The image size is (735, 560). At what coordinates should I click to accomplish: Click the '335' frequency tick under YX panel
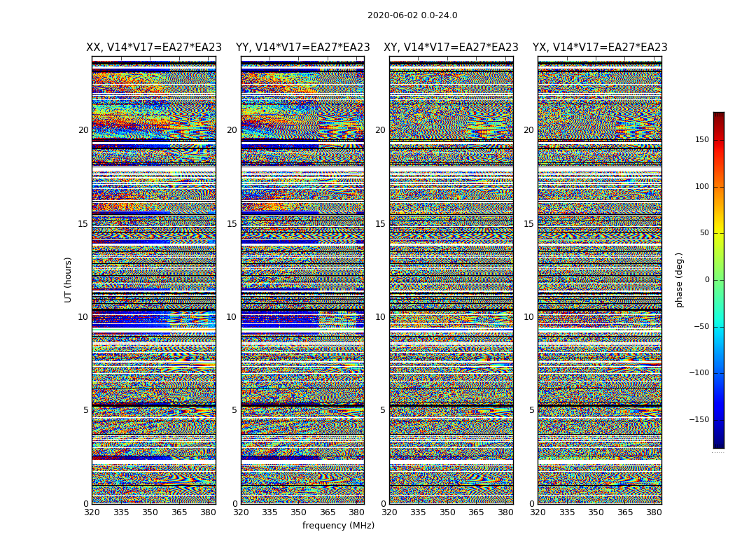[567, 512]
